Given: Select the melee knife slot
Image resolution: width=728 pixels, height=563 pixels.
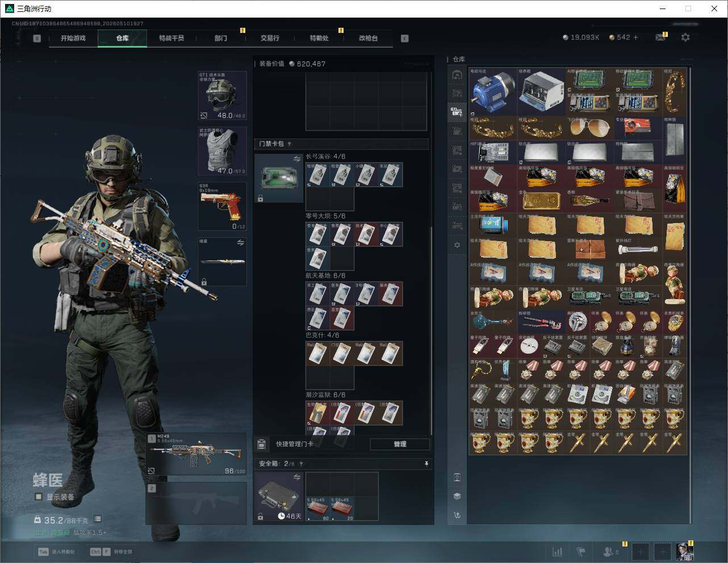Looking at the screenshot, I should click(x=222, y=262).
